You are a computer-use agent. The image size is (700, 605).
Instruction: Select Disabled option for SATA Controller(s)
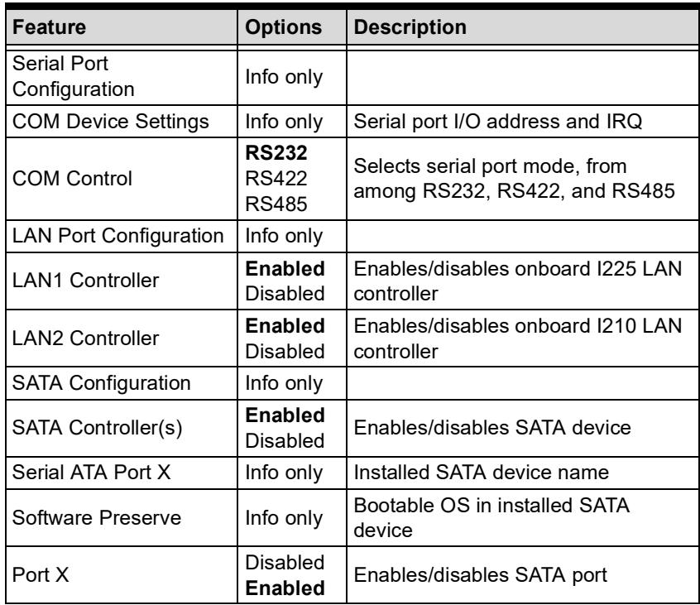point(285,440)
